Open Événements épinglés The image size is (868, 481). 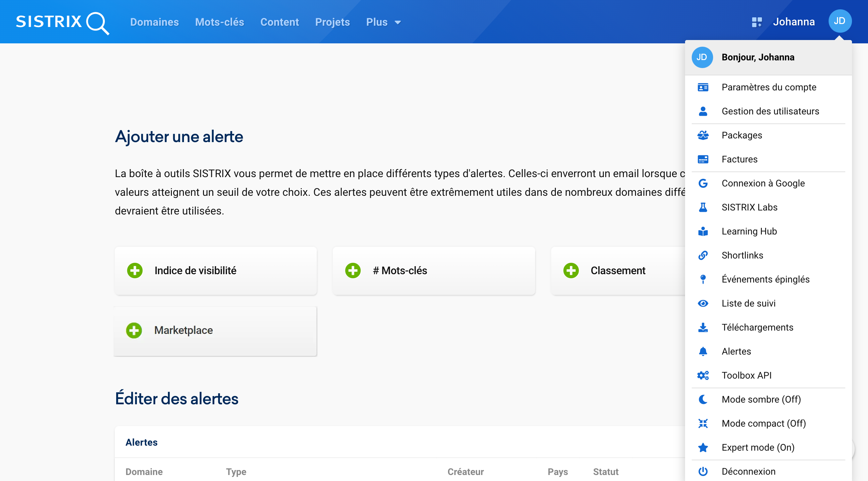click(768, 280)
